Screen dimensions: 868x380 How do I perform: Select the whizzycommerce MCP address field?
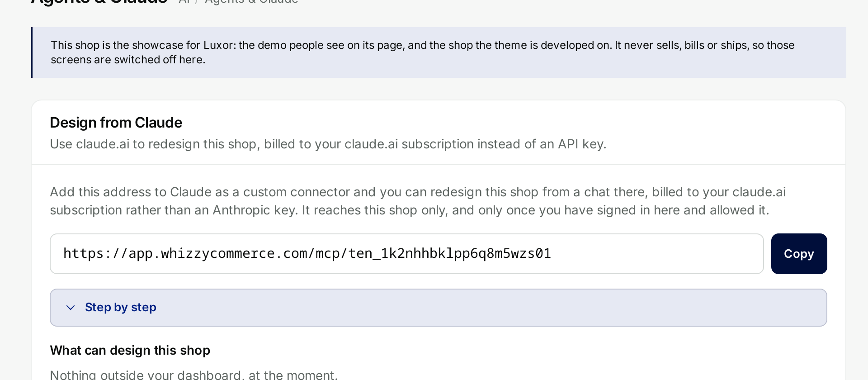[x=406, y=254]
